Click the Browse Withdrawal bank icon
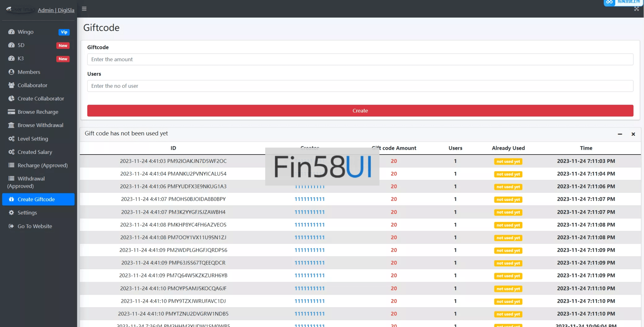The height and width of the screenshot is (327, 644). coord(12,125)
